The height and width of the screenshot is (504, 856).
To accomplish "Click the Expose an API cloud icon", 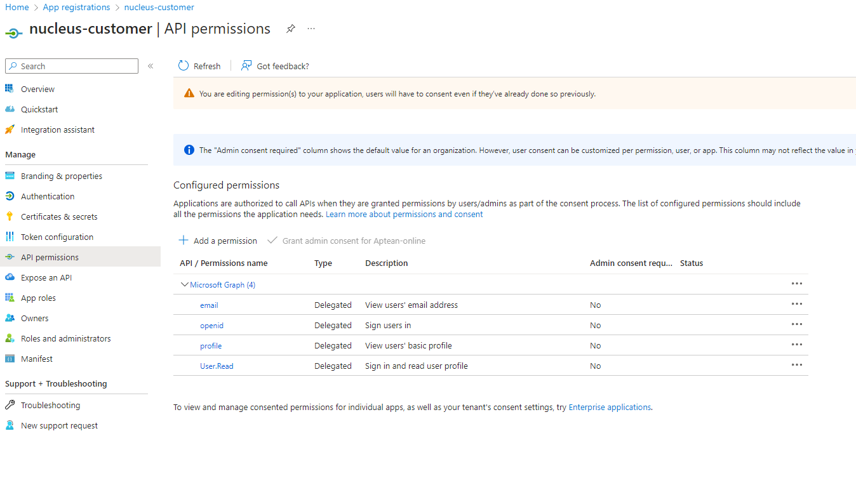I will 10,277.
